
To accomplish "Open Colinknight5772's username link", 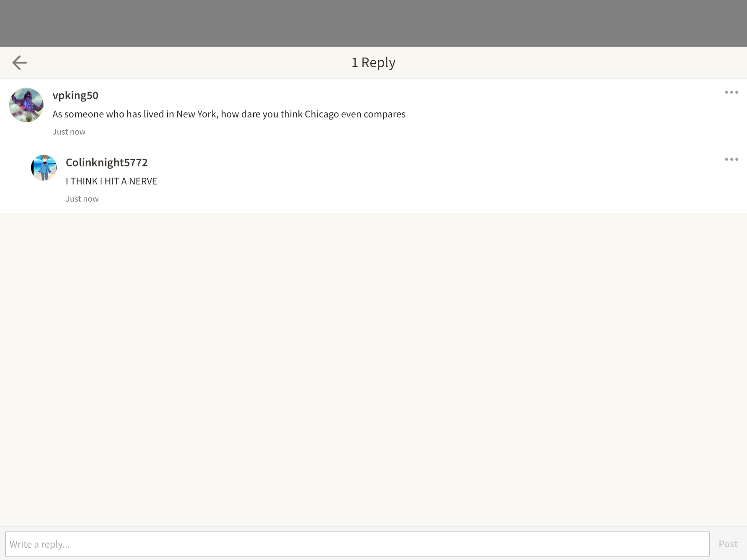I will click(107, 163).
